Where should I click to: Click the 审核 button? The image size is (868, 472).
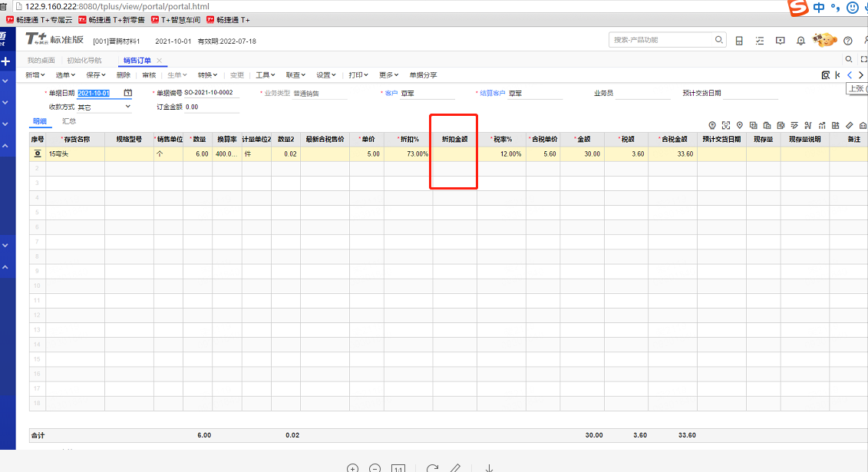[x=149, y=75]
